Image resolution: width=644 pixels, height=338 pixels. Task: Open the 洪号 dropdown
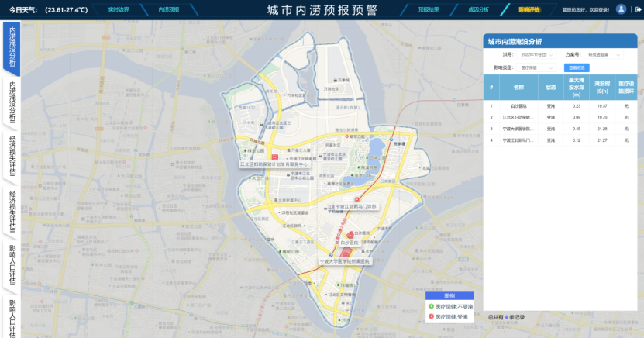pos(539,55)
